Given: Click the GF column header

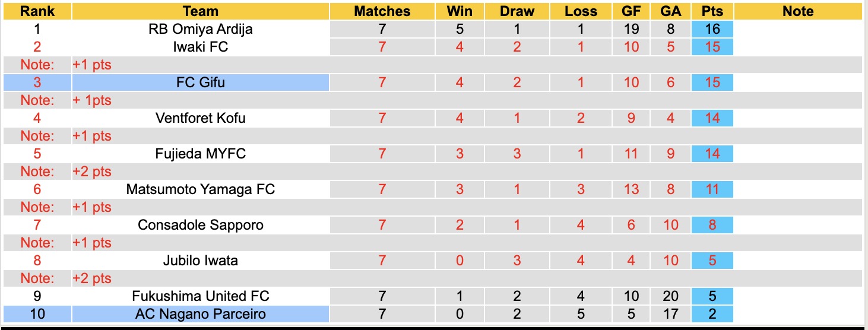Looking at the screenshot, I should [631, 11].
